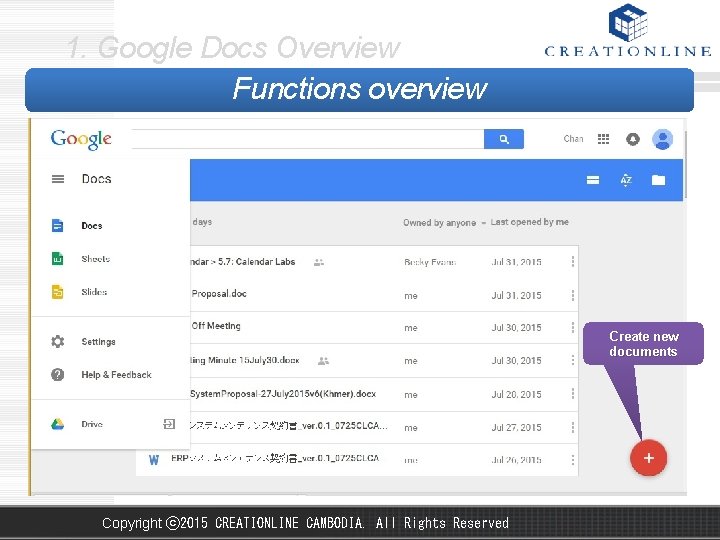This screenshot has width=720, height=540.
Task: Open the Google apps grid icon
Action: point(603,139)
